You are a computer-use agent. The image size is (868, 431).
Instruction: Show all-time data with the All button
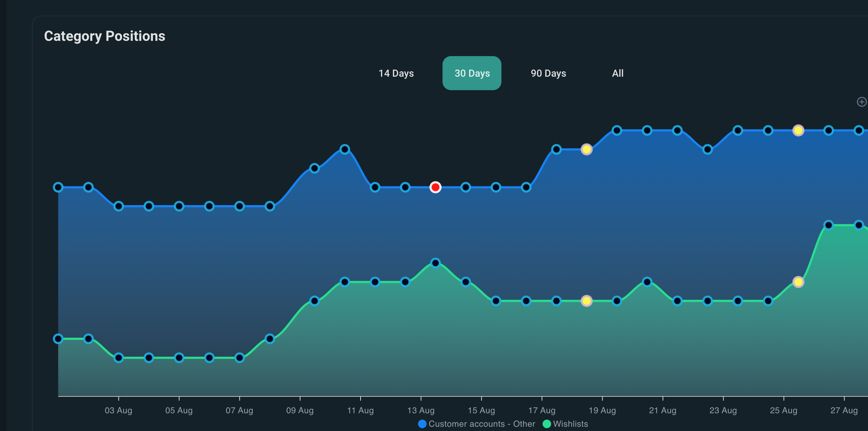[618, 73]
